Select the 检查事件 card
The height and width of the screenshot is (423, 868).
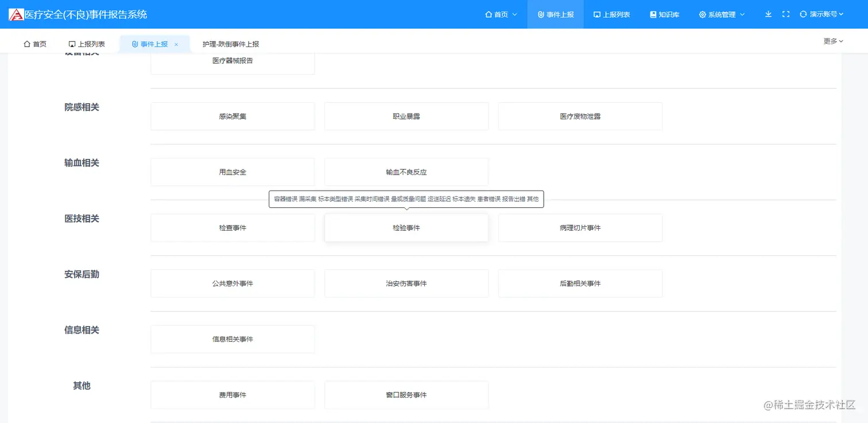[232, 228]
